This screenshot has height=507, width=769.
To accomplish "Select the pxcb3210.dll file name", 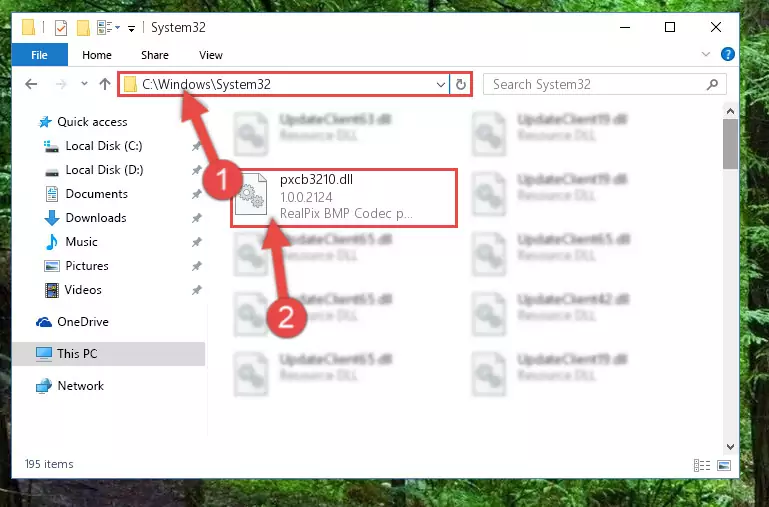I will pos(316,179).
